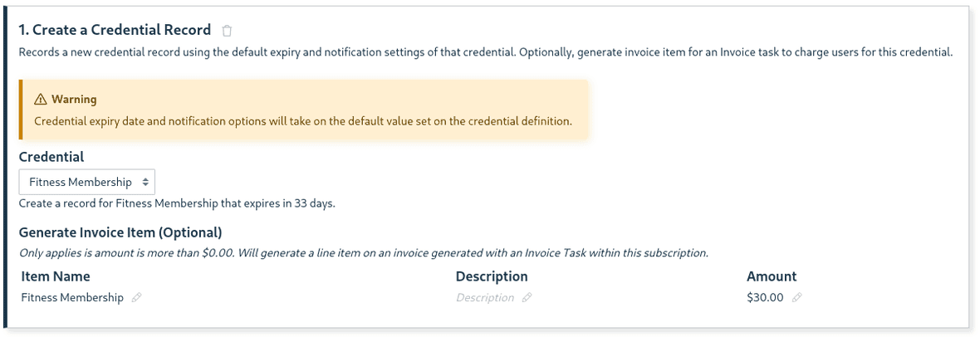Click the pencil icon next to Fitness Membership item name
This screenshot has width=980, height=337.
point(136,298)
